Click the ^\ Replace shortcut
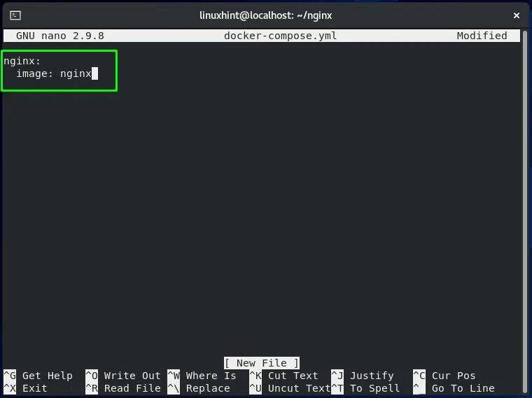The image size is (532, 398). pos(199,388)
